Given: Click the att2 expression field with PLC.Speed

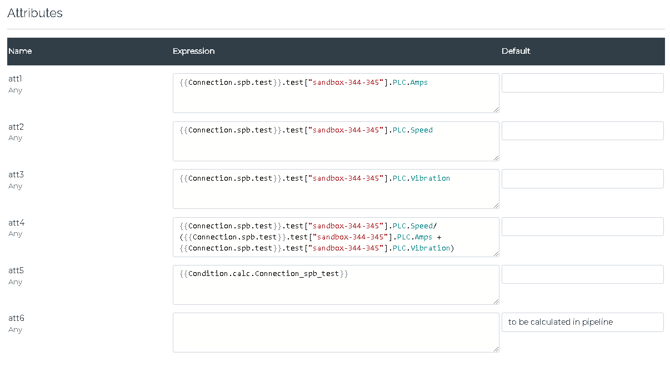Looking at the screenshot, I should point(336,141).
